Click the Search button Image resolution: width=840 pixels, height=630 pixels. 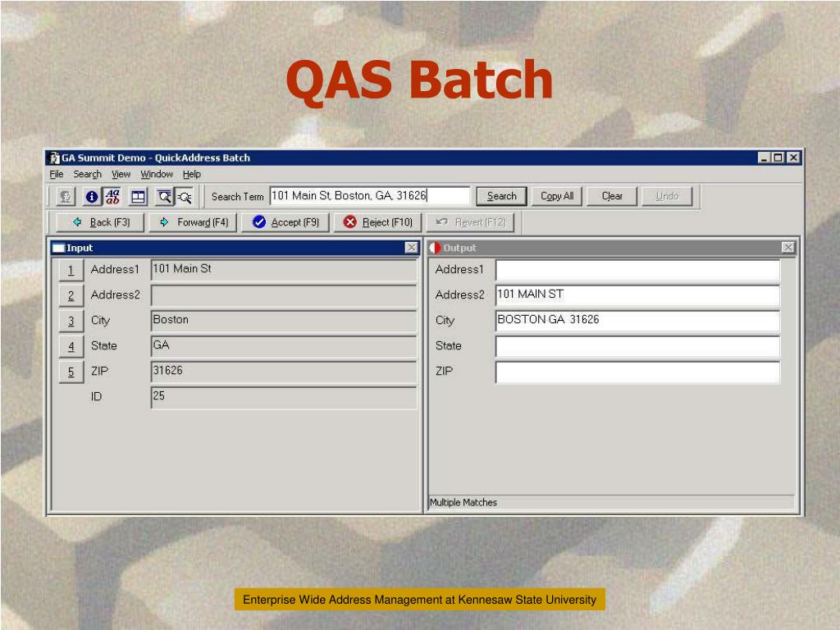point(502,196)
